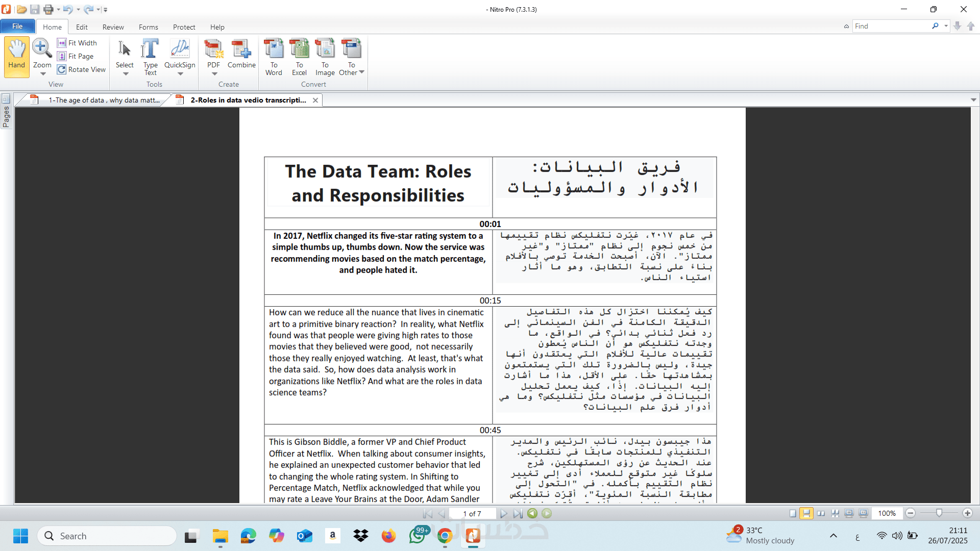Expand the Zoom tool dropdown
This screenshot has height=551, width=980.
(43, 74)
